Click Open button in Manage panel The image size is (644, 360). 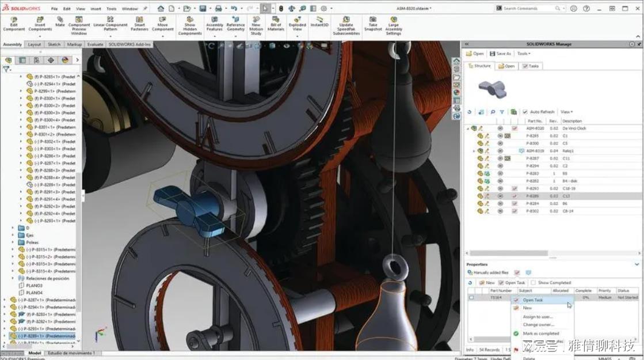[475, 54]
